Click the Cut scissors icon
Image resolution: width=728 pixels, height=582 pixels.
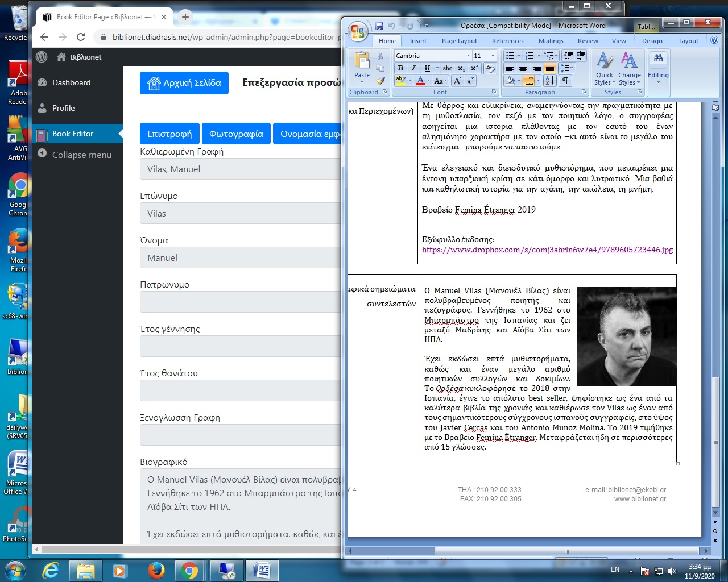(380, 56)
